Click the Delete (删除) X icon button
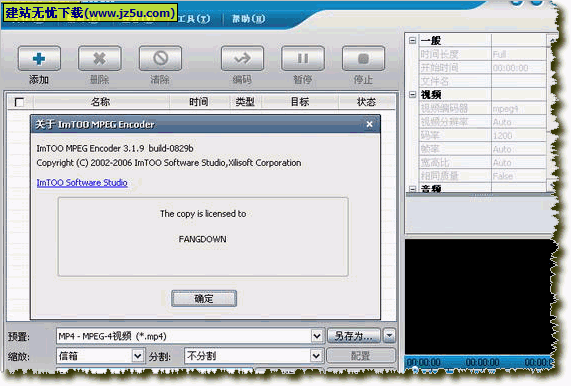The width and height of the screenshot is (571, 386). [x=99, y=58]
